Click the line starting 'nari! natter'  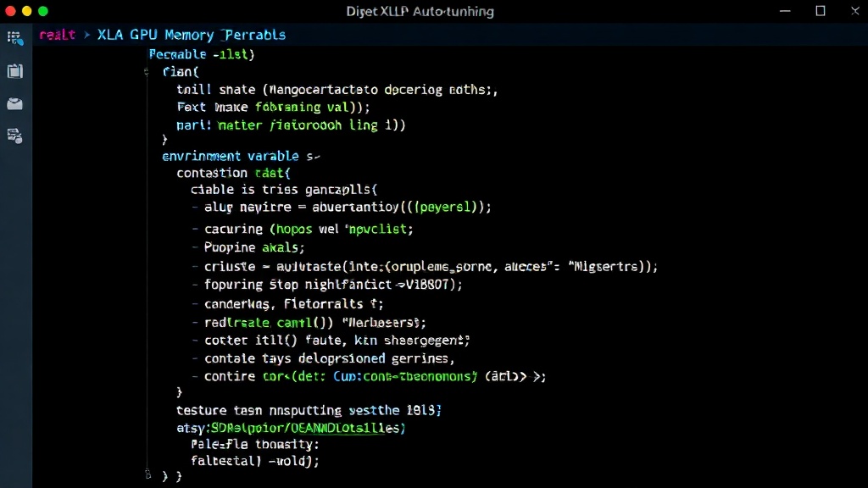coord(291,125)
